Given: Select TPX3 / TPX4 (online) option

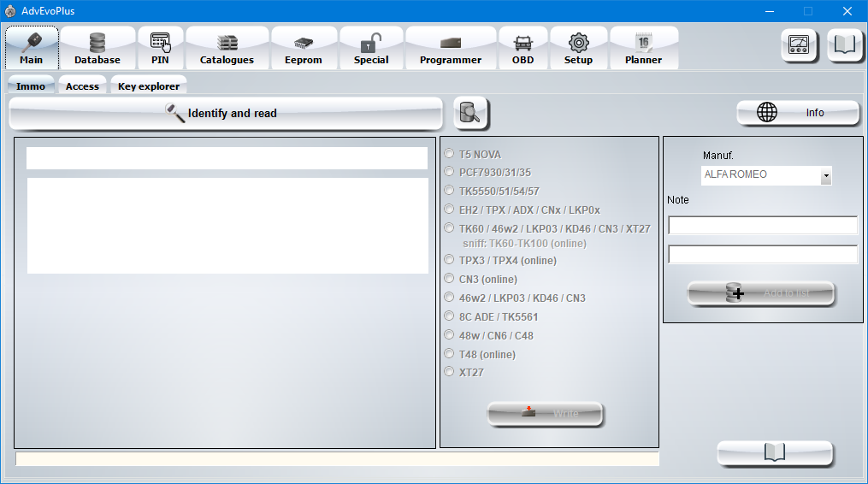Looking at the screenshot, I should pyautogui.click(x=449, y=260).
